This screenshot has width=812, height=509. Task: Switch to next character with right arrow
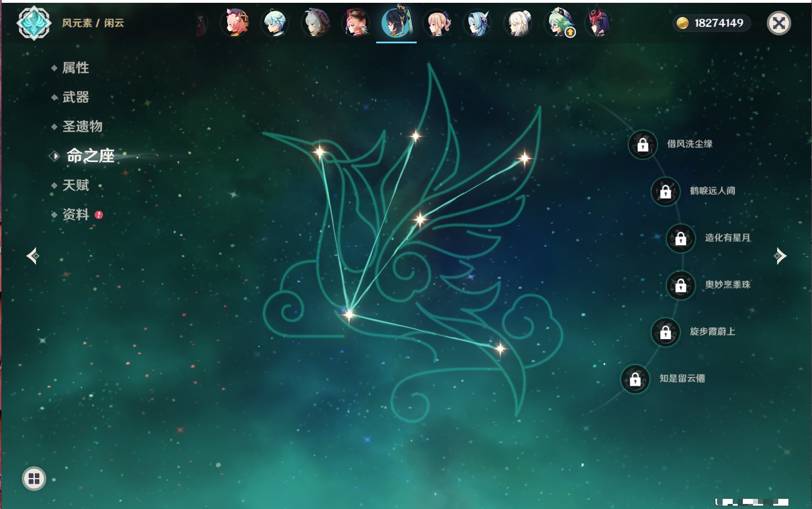780,256
